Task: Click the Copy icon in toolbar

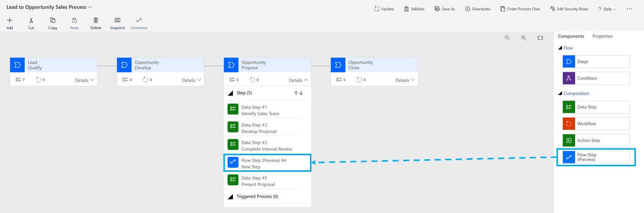Action: point(53,21)
